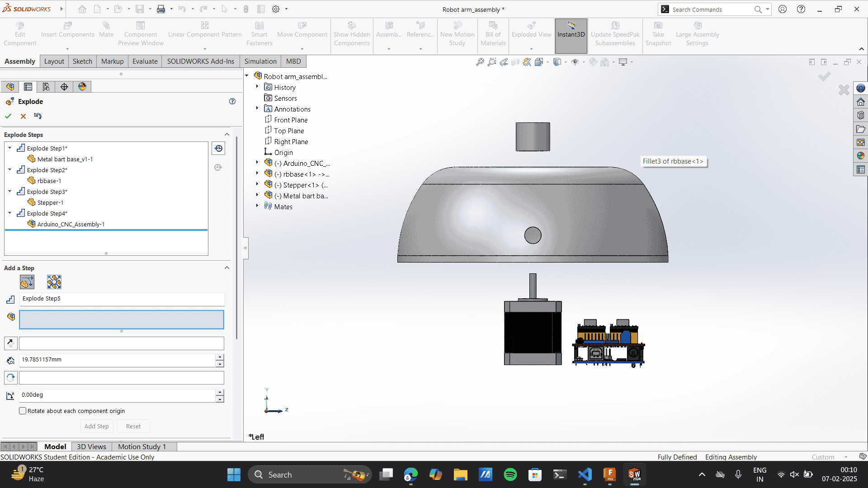Screen dimensions: 868x488
Task: Click the undo arrow in Explode panel
Action: point(38,116)
